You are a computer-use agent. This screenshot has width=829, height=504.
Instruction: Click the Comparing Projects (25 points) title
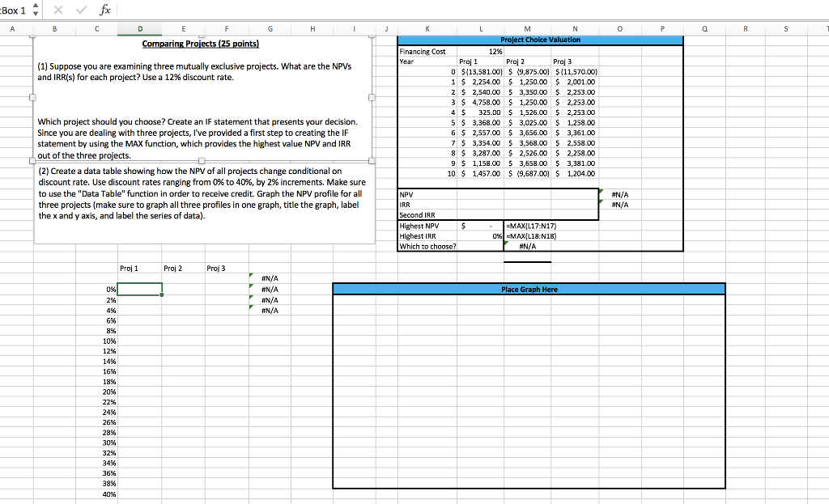pyautogui.click(x=201, y=44)
